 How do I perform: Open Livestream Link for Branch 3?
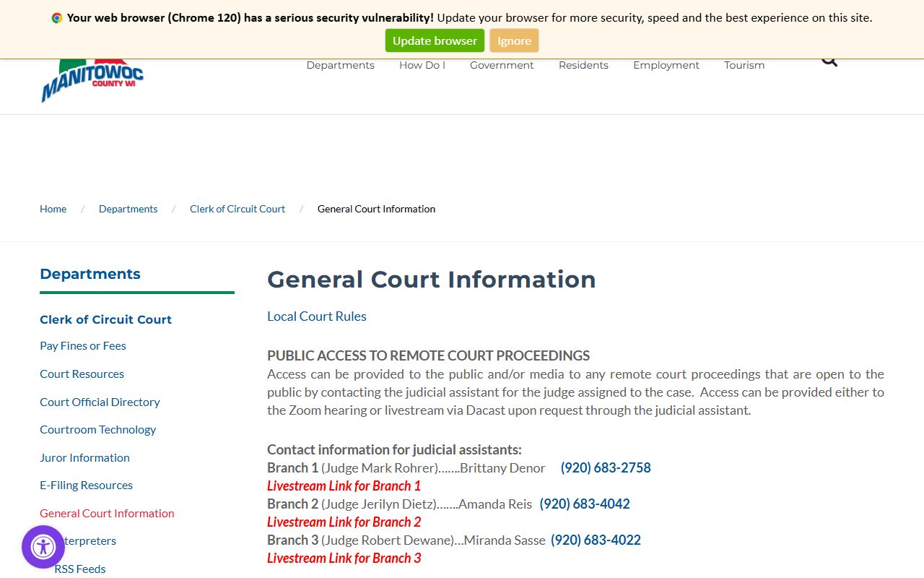344,558
